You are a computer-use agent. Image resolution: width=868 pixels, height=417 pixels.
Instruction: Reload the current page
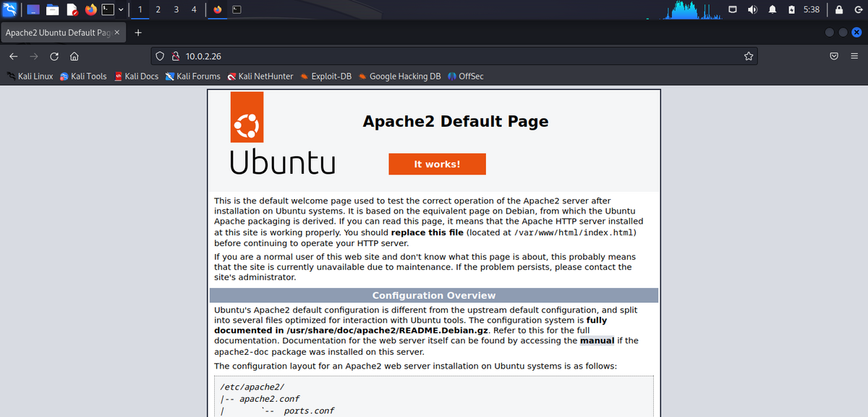click(54, 56)
